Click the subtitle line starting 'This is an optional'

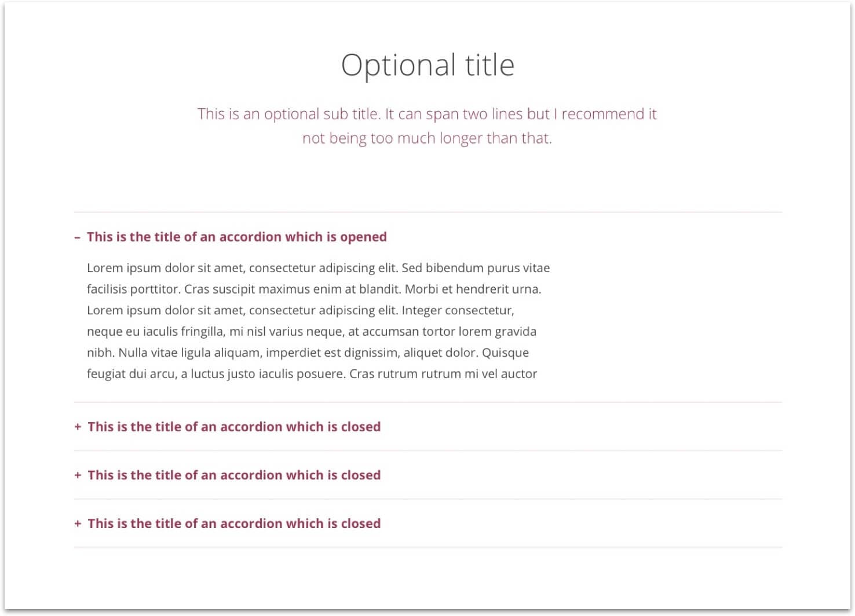click(427, 114)
